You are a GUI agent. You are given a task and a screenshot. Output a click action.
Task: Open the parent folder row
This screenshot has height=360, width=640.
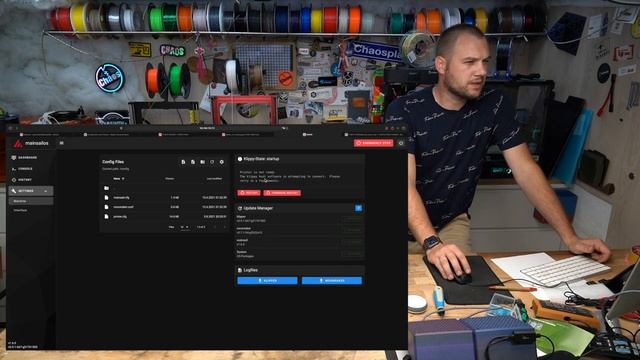click(x=164, y=188)
